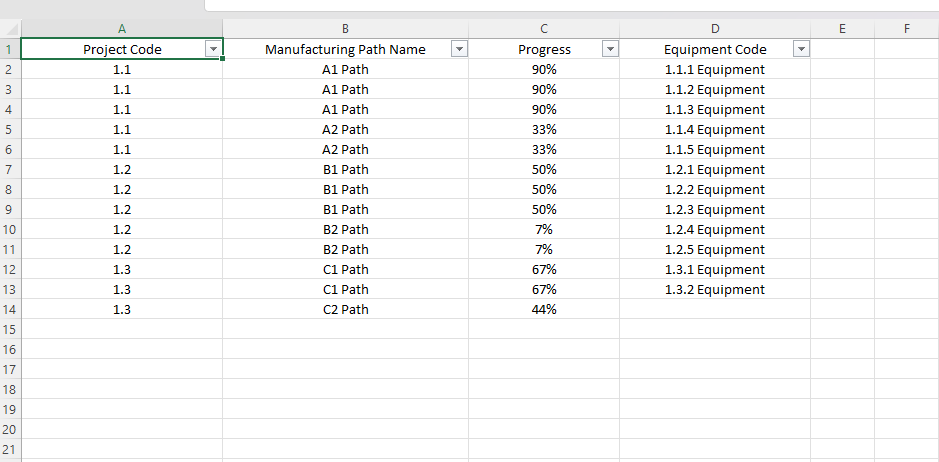Select the 1.2 cell in row 9
This screenshot has height=462, width=939.
[122, 210]
